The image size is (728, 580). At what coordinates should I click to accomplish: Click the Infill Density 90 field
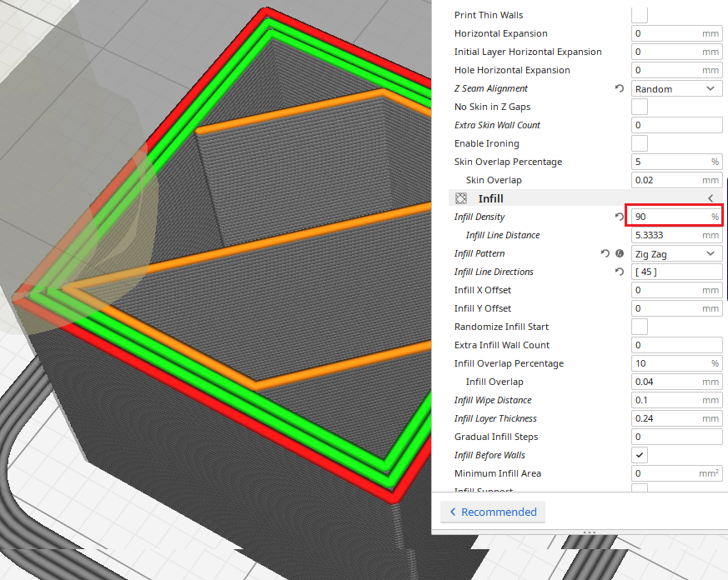tap(676, 217)
